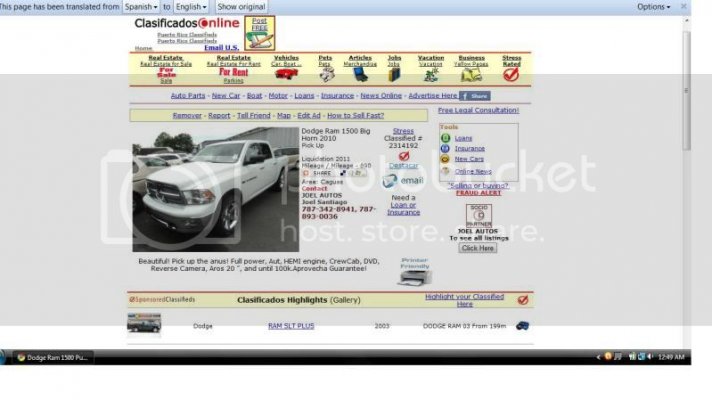The height and width of the screenshot is (400, 712).
Task: Open the Auto Parts menu link
Action: point(188,96)
